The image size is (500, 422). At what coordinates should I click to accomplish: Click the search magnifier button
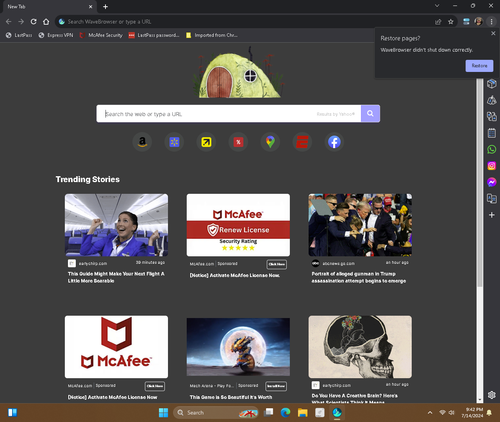pos(370,114)
